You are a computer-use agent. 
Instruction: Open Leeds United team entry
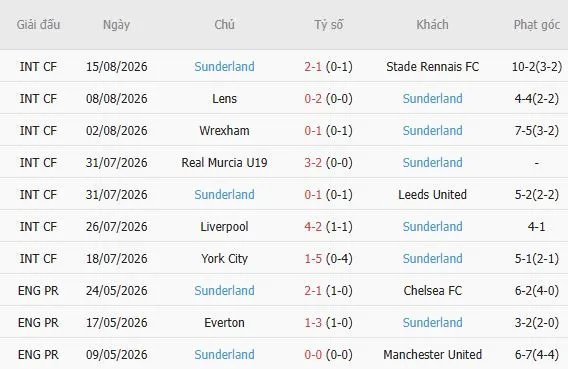coord(433,194)
